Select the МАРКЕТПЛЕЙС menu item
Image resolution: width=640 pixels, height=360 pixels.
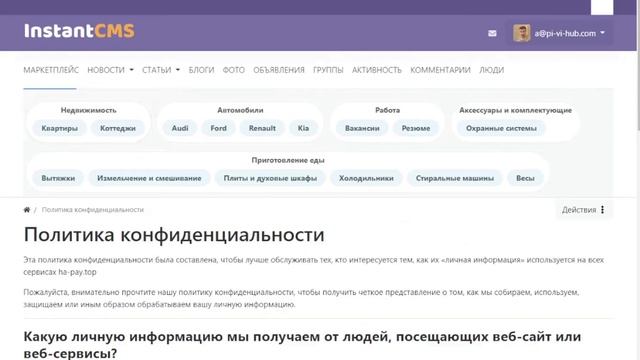[51, 70]
